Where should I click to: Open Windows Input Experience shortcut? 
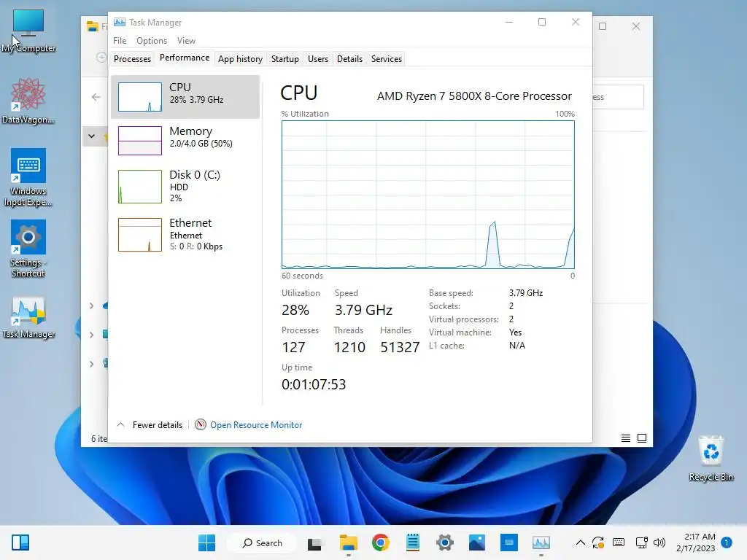point(28,177)
